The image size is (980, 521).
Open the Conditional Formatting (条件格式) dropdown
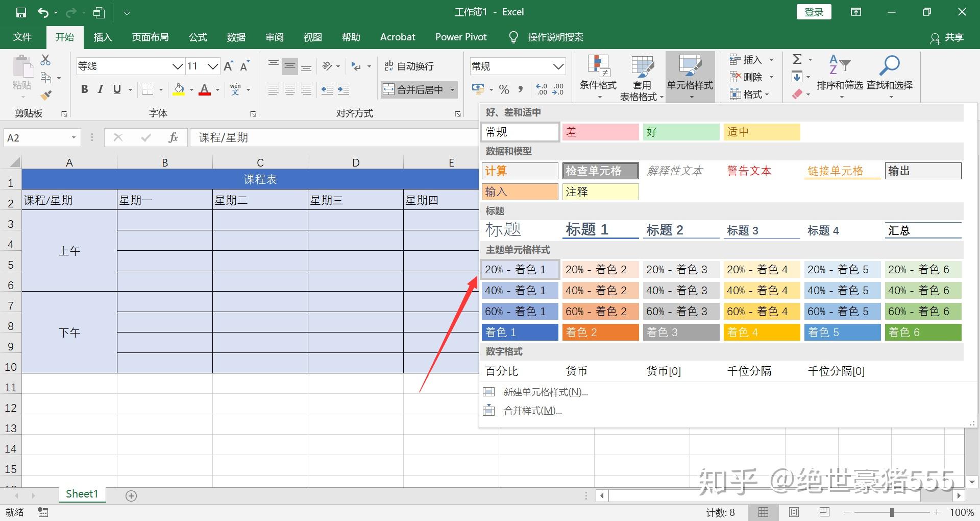[598, 77]
